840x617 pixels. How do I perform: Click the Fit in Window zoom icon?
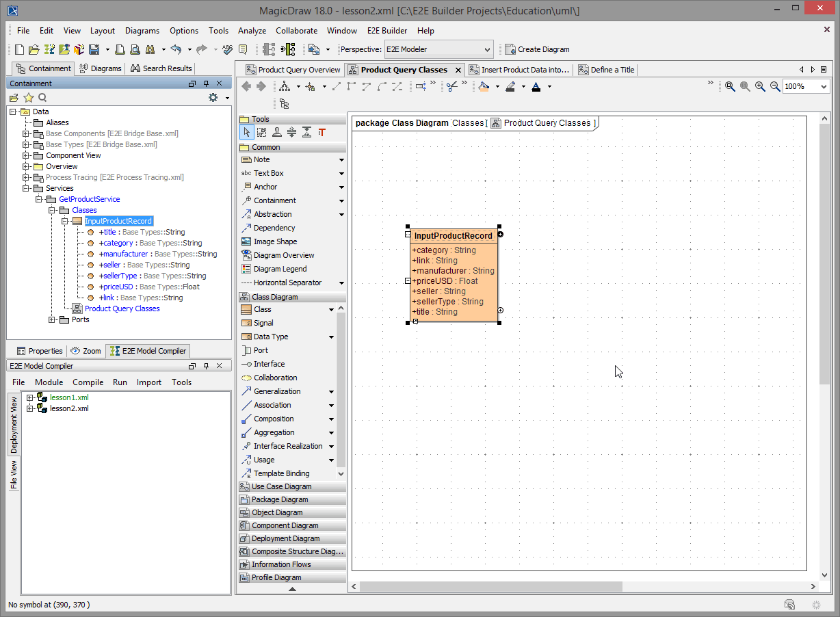coord(729,87)
